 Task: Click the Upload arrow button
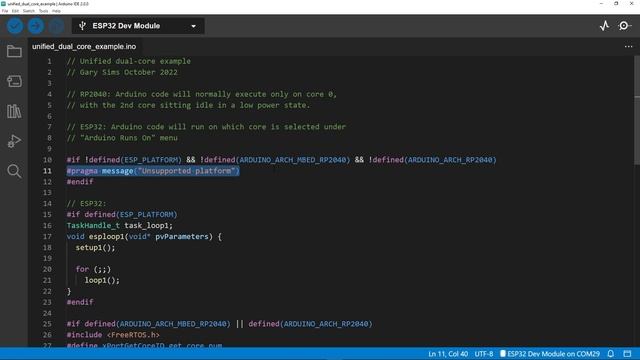tap(36, 26)
